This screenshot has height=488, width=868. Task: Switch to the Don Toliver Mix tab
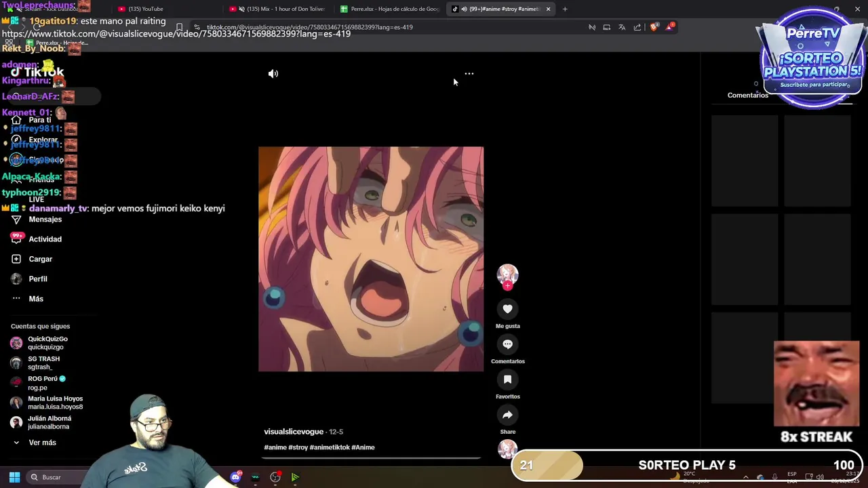(278, 9)
